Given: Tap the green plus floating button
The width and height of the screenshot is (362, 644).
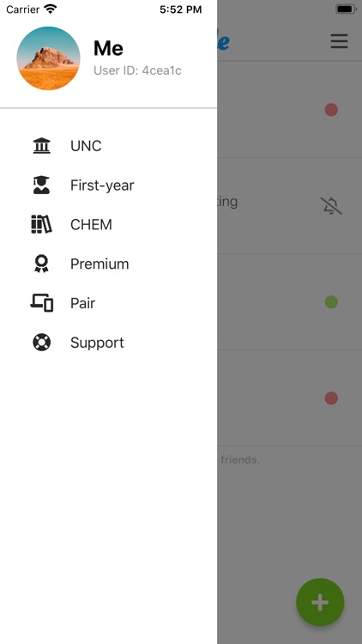Looking at the screenshot, I should point(320,602).
